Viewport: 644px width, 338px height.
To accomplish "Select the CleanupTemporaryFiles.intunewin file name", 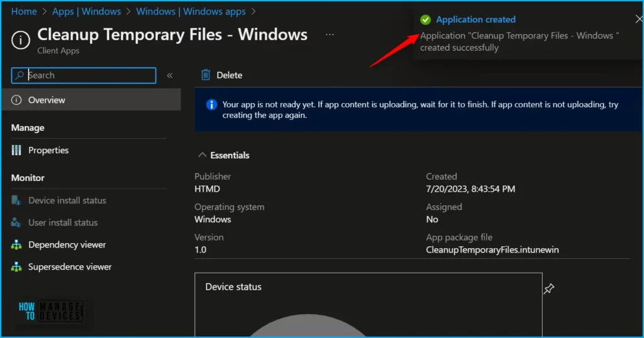I will tap(492, 249).
